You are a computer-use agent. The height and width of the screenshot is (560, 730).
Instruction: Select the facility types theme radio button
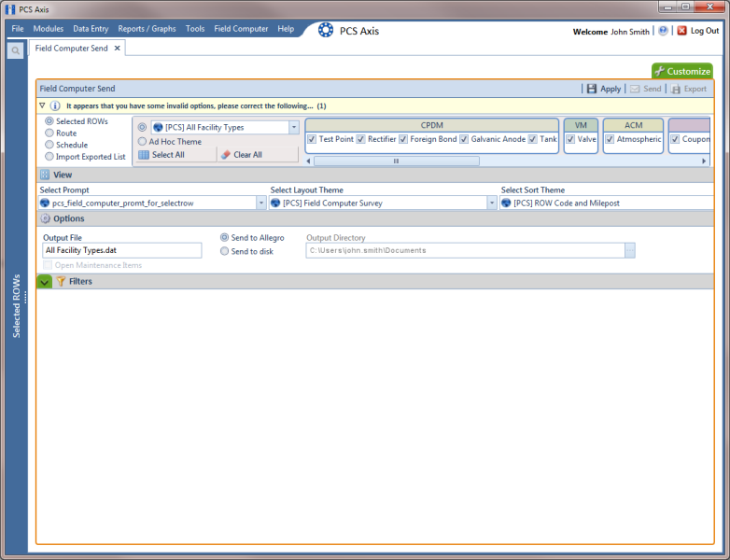coord(142,127)
